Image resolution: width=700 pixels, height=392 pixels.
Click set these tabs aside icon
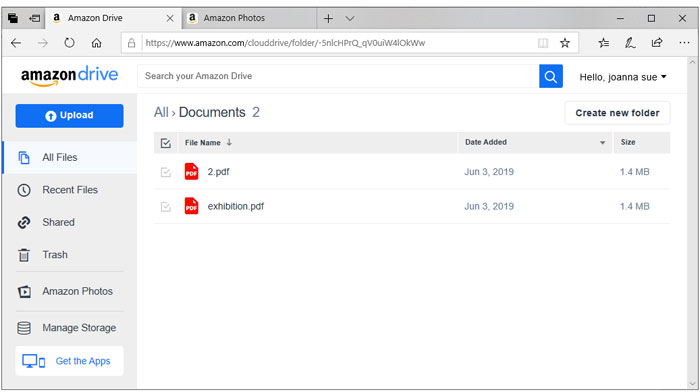[34, 18]
